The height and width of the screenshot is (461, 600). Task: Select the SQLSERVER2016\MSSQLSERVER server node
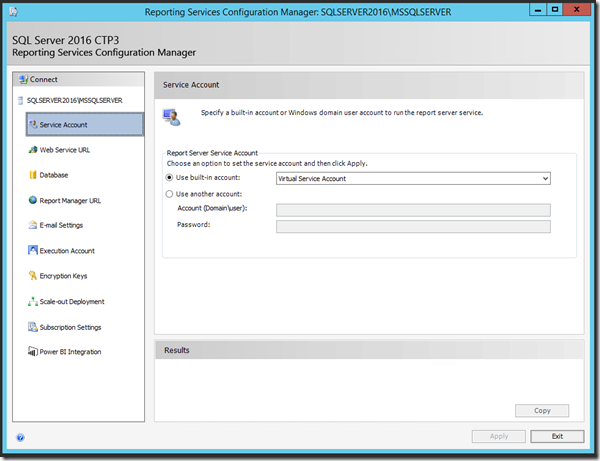click(73, 101)
